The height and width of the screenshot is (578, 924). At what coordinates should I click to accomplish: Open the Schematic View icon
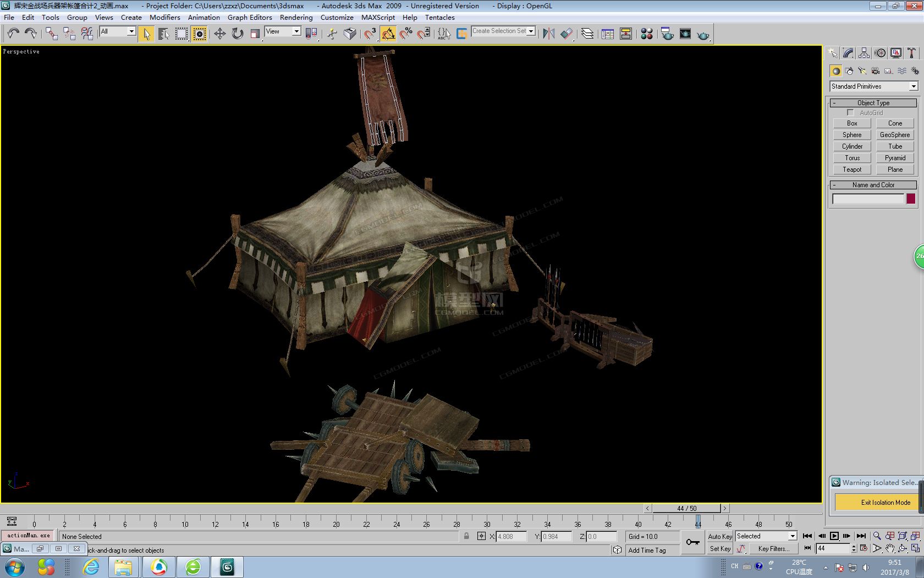coord(626,34)
